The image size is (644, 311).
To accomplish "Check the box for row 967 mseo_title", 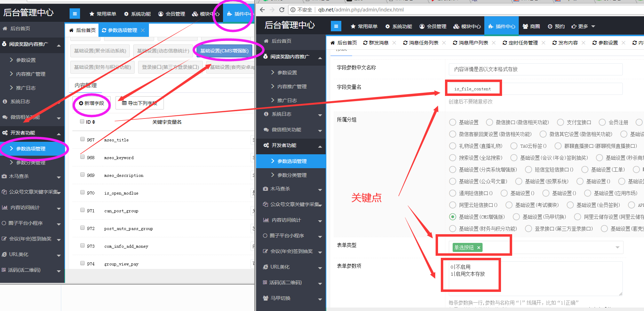I will pyautogui.click(x=82, y=139).
